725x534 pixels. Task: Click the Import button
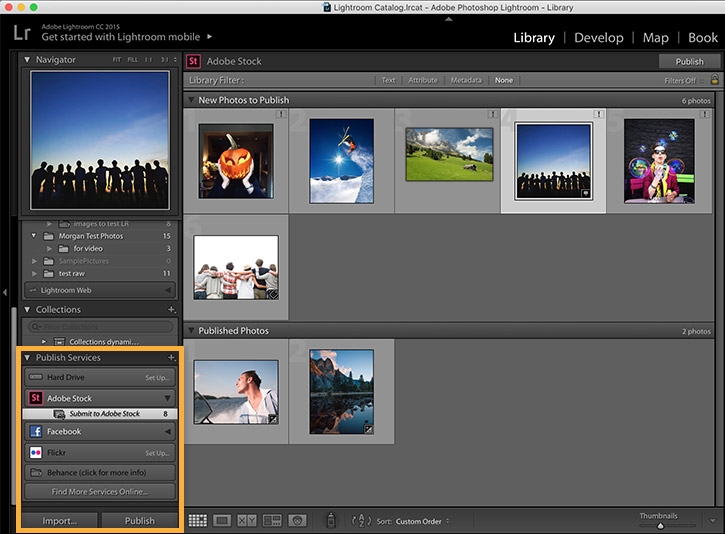pos(58,520)
